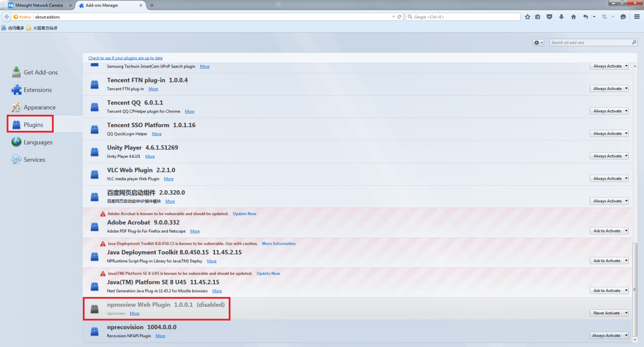Open Get Add-ons category
The image size is (644, 347).
tap(41, 72)
